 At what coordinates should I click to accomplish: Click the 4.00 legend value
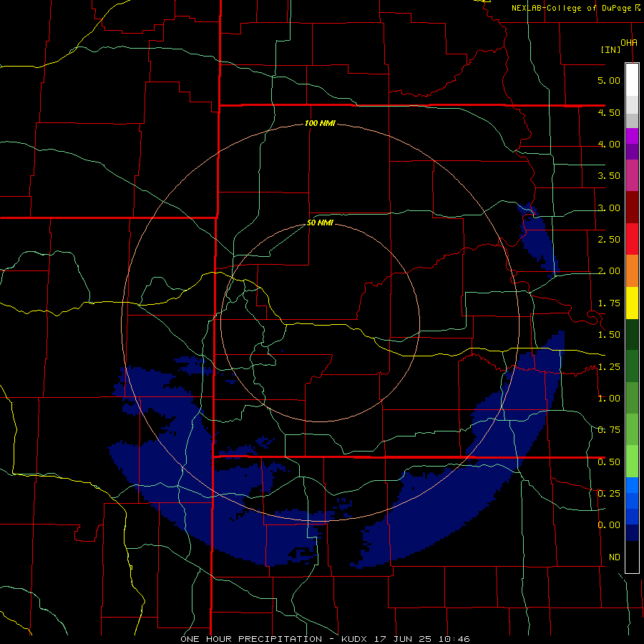click(609, 144)
